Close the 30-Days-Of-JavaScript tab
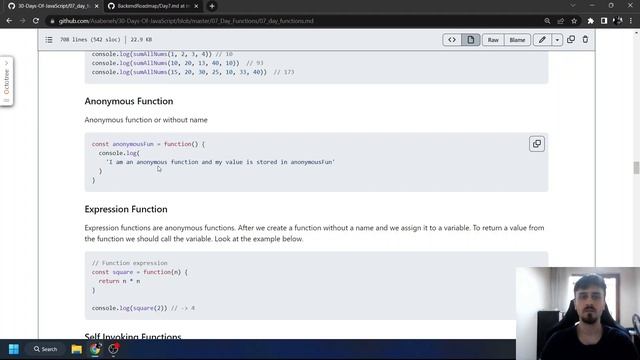Screen dimensions: 640x360 [96, 6]
